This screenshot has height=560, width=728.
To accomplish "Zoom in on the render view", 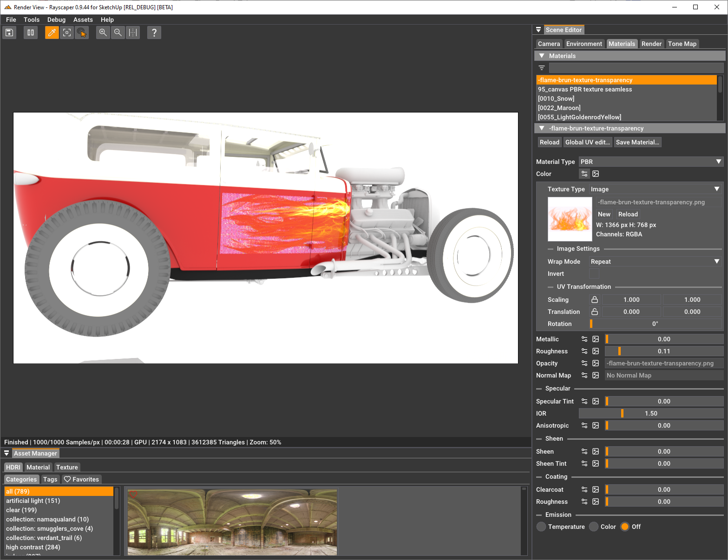I will click(103, 33).
